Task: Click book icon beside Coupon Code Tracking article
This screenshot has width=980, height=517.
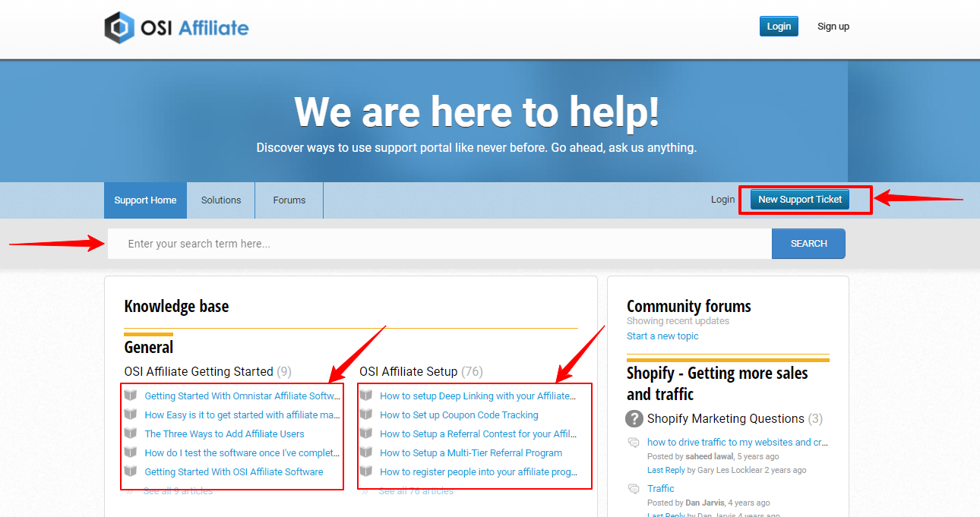Action: click(x=366, y=415)
